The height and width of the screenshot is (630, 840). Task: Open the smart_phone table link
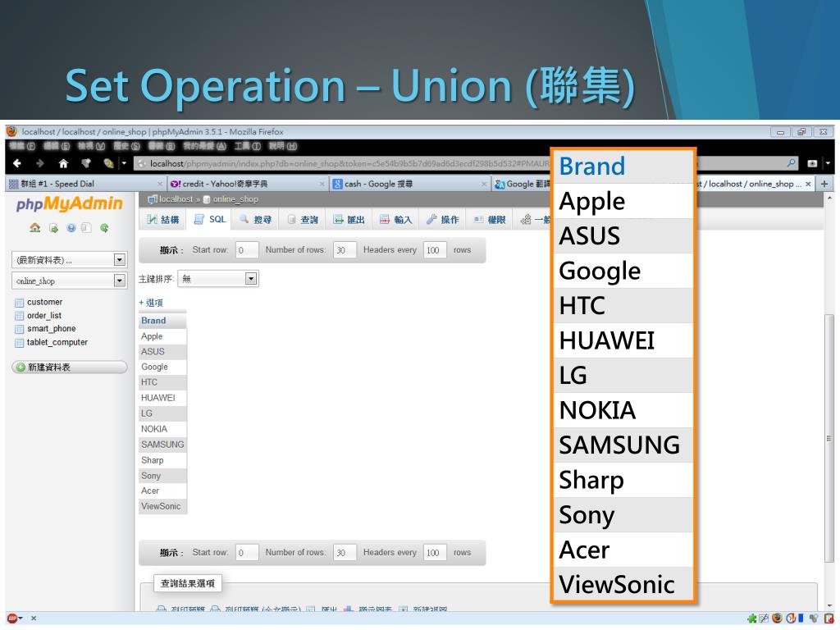[x=52, y=329]
